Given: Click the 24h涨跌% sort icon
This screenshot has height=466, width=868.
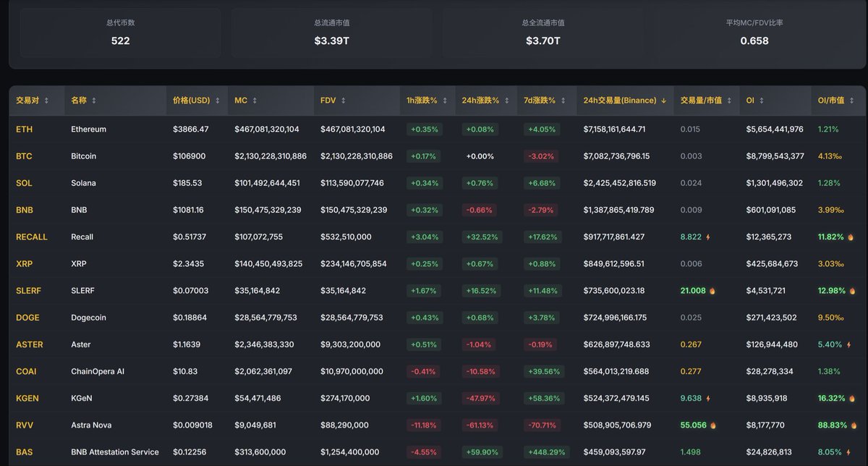Looking at the screenshot, I should [506, 101].
